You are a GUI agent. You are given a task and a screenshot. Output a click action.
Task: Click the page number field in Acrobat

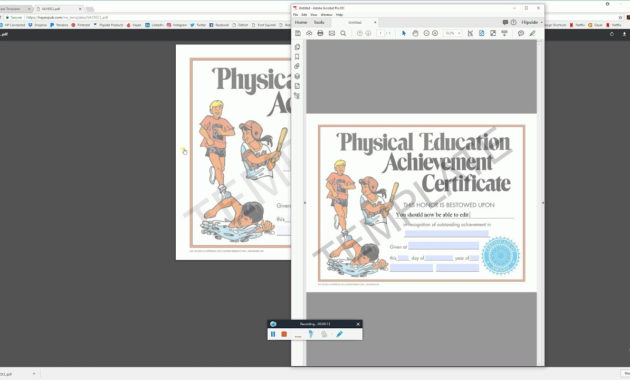[x=380, y=33]
